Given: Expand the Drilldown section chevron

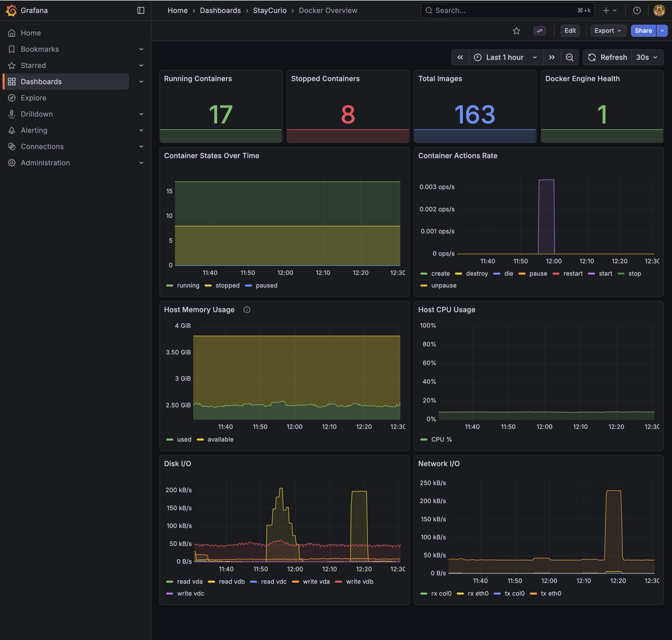Looking at the screenshot, I should [x=141, y=114].
